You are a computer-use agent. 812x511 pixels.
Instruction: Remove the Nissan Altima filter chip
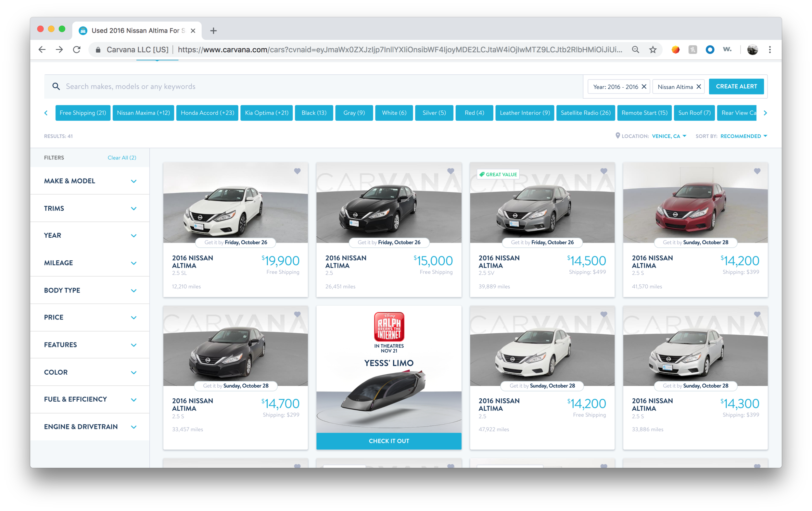tap(699, 87)
